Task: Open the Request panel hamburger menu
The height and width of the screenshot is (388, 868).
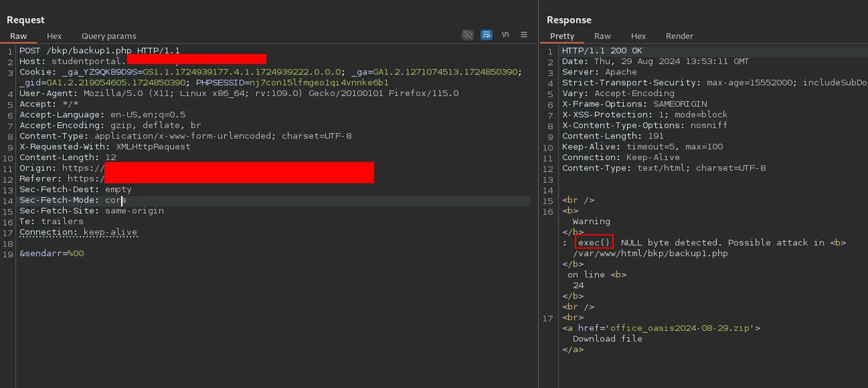Action: pyautogui.click(x=524, y=35)
